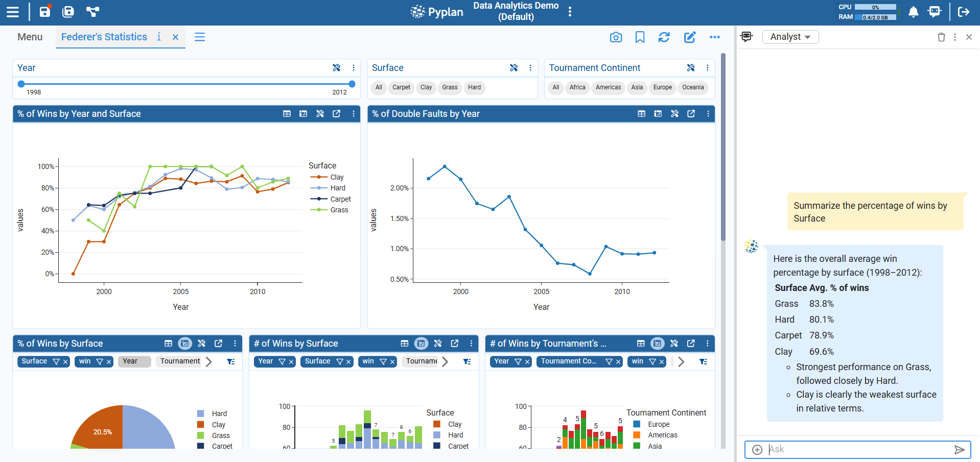
Task: Delete chat with the trash icon
Action: click(x=941, y=37)
